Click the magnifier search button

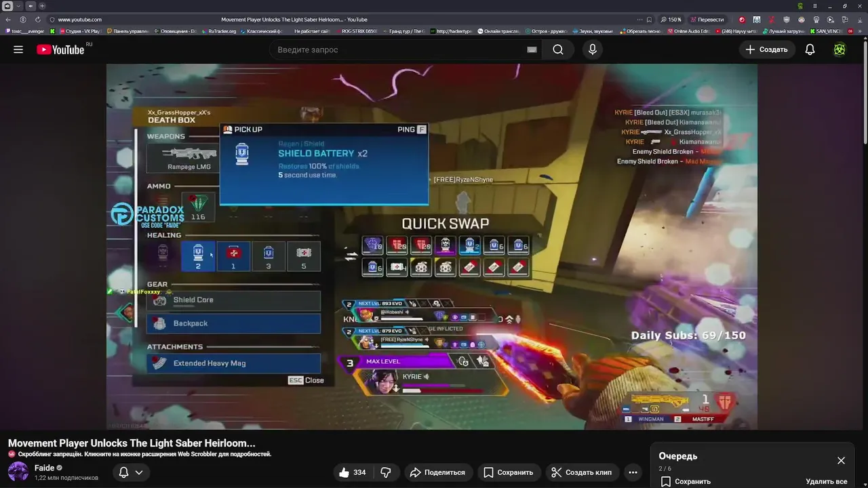pyautogui.click(x=557, y=49)
